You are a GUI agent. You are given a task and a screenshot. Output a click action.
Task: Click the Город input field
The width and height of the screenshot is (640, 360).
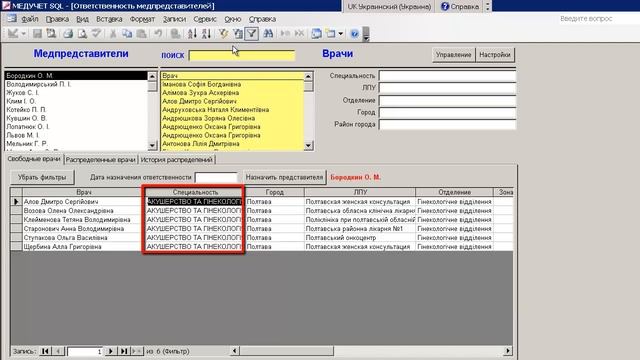pyautogui.click(x=447, y=112)
